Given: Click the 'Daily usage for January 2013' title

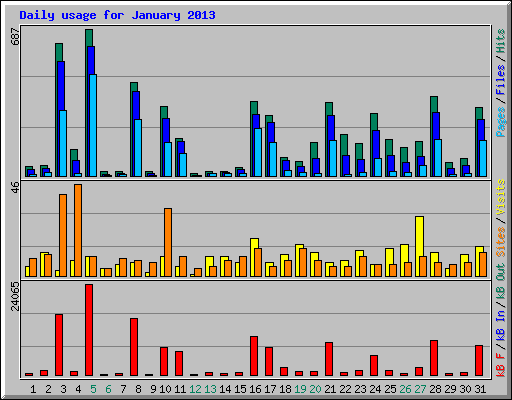Looking at the screenshot, I should click(117, 15).
